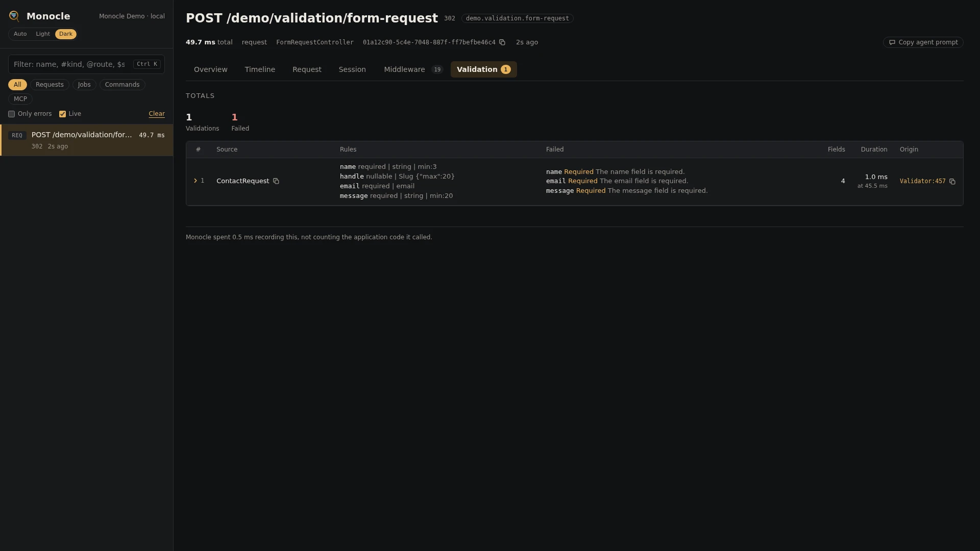
Task: Select Dark theme mode
Action: pyautogui.click(x=66, y=34)
